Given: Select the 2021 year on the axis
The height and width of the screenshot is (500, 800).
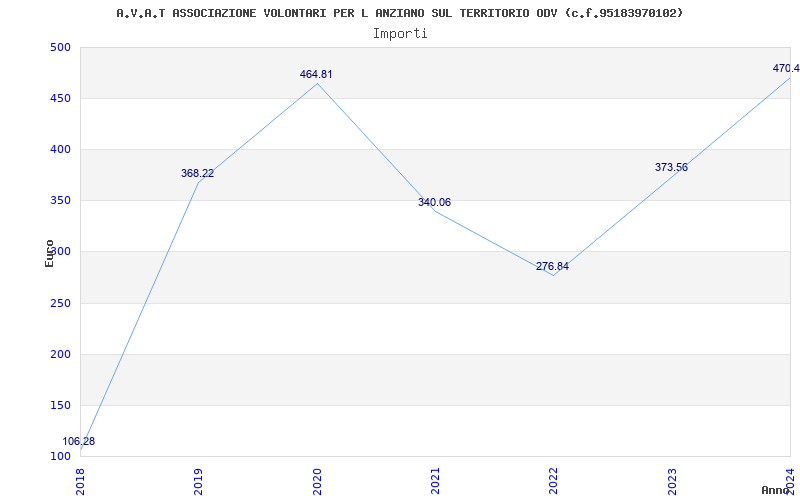Looking at the screenshot, I should (435, 482).
